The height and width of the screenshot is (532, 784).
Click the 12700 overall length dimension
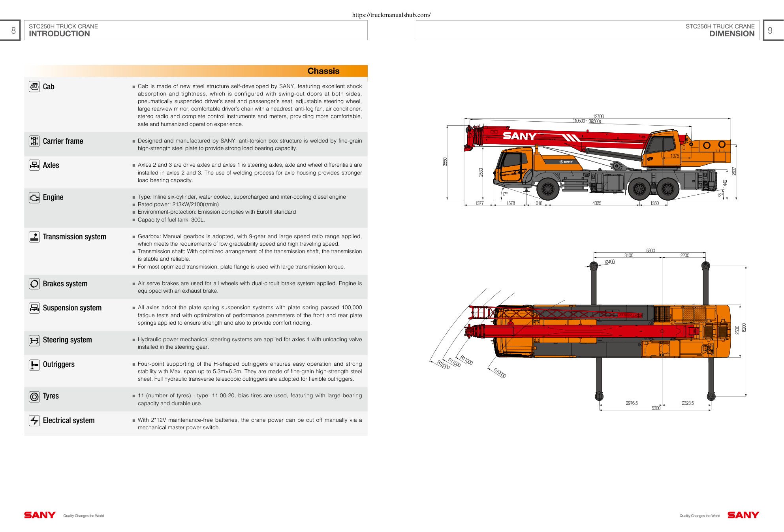598,116
